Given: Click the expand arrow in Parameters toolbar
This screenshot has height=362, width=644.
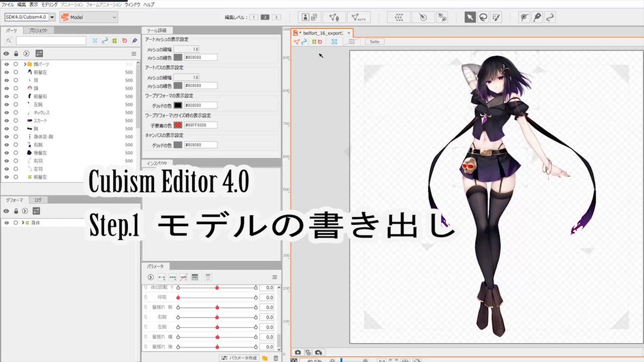Looking at the screenshot, I should pyautogui.click(x=151, y=277).
